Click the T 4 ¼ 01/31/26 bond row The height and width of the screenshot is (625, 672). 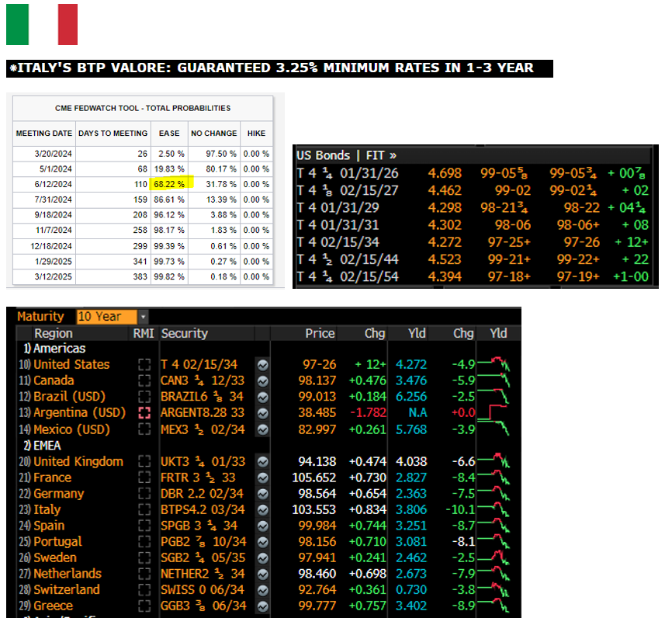click(x=473, y=173)
